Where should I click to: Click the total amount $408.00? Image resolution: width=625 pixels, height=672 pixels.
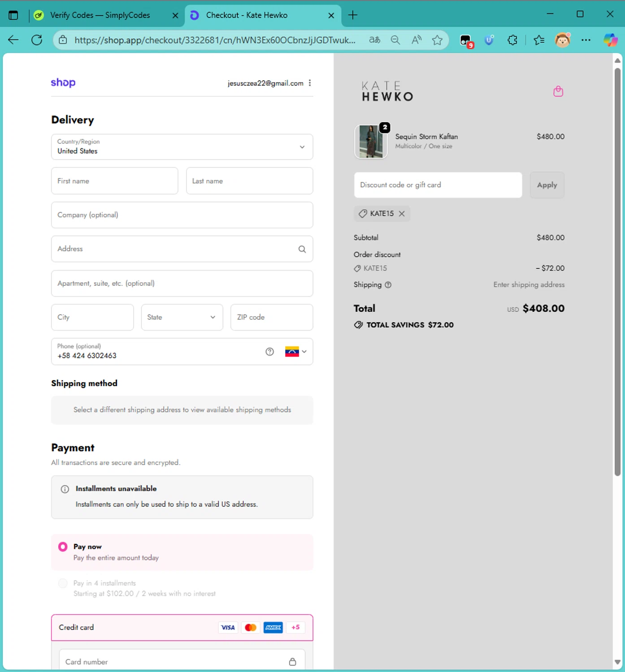point(543,308)
